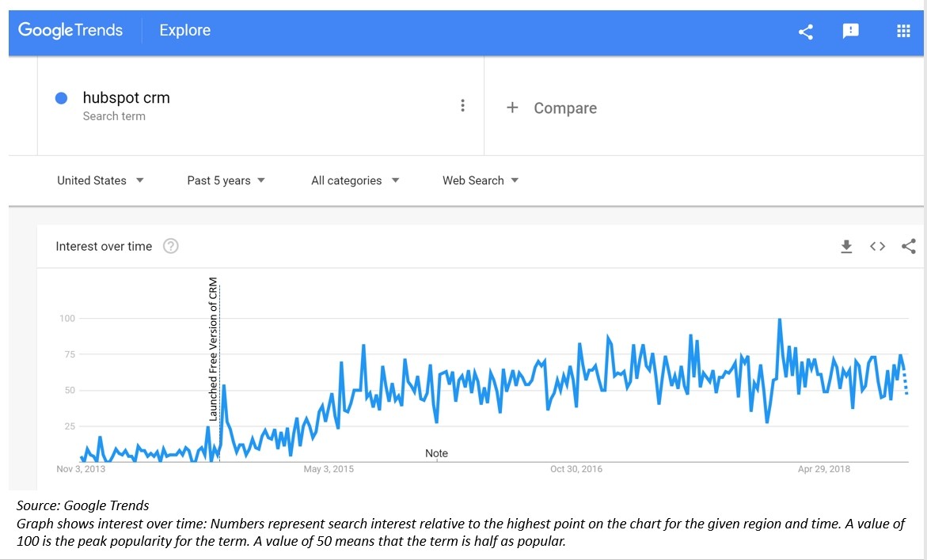This screenshot has width=927, height=560.
Task: Click the plus icon beside Compare
Action: (x=512, y=108)
